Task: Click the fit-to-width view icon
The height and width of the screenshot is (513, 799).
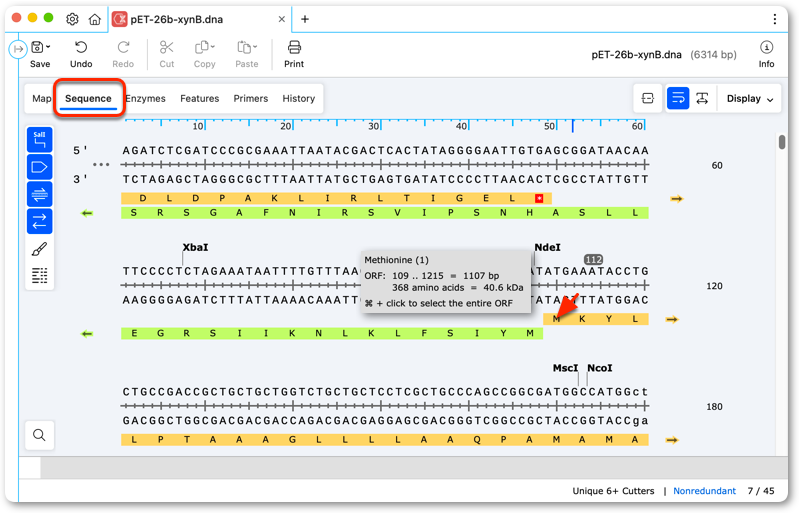Action: coord(648,98)
